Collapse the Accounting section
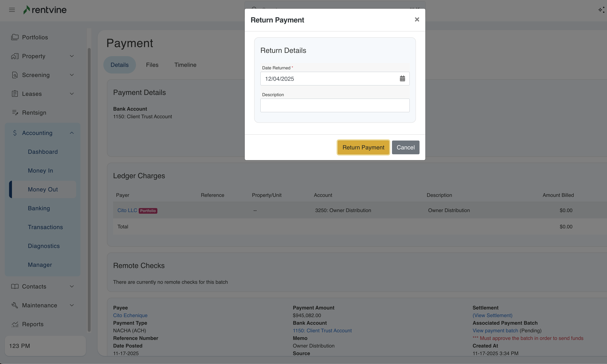This screenshot has height=364, width=607. 72,133
